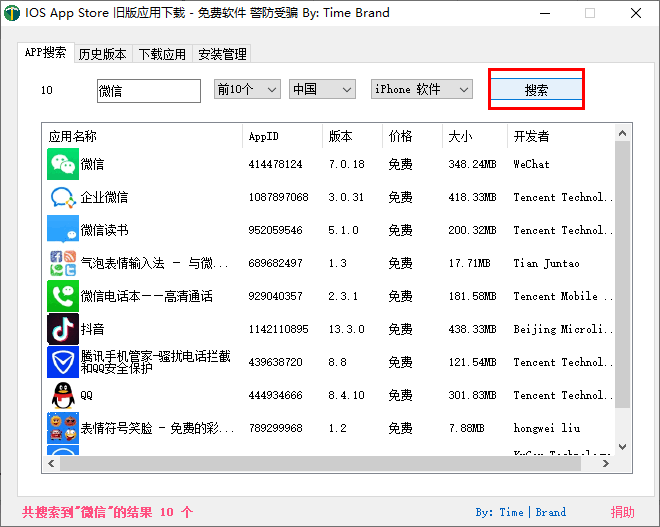Click the vertical scrollbar up arrow
This screenshot has height=527, width=660.
click(623, 133)
